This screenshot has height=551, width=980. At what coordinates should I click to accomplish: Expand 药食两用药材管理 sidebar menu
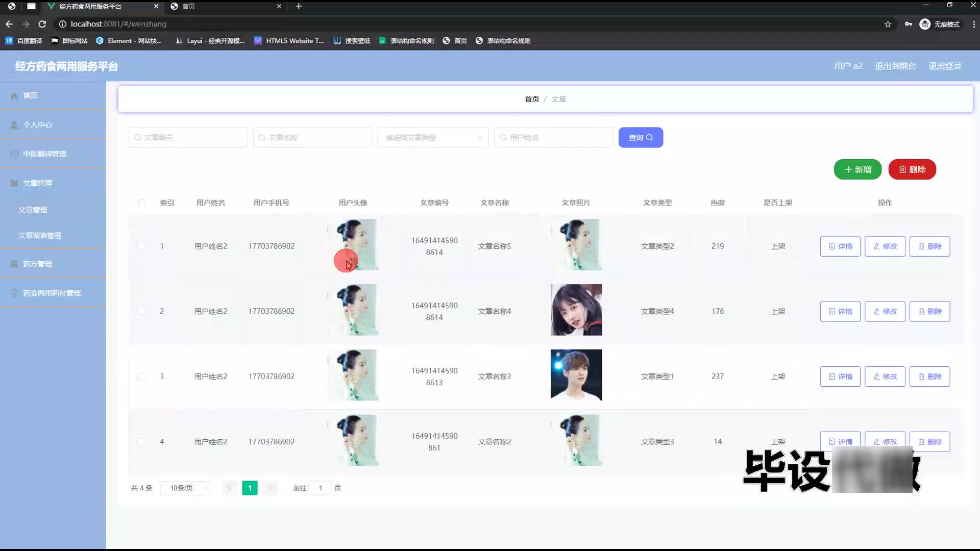pos(53,293)
